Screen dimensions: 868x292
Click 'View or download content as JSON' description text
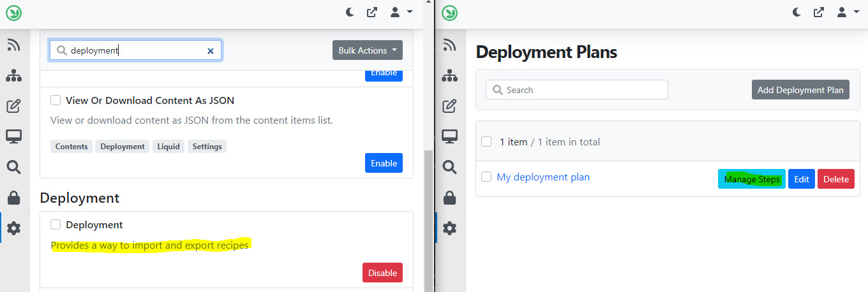pos(191,120)
